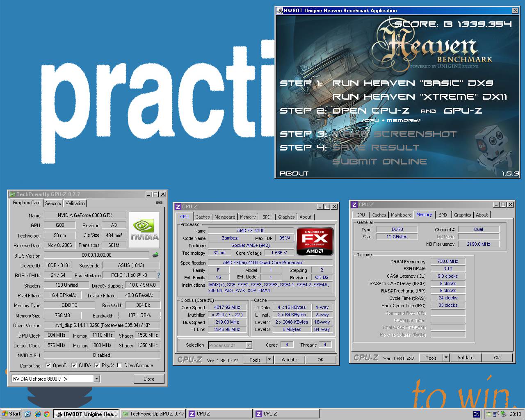
Task: Click Save Result in HWBOT step 4
Action: (376, 148)
